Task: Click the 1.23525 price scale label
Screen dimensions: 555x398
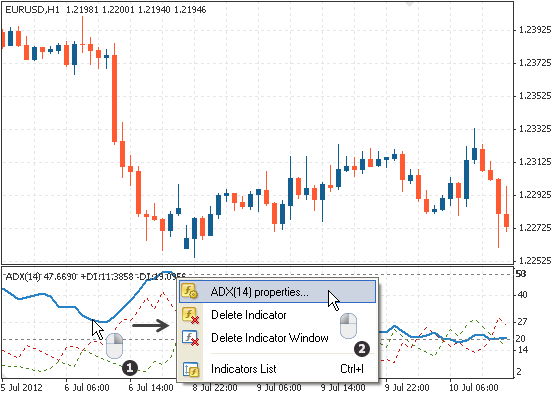Action: (535, 96)
